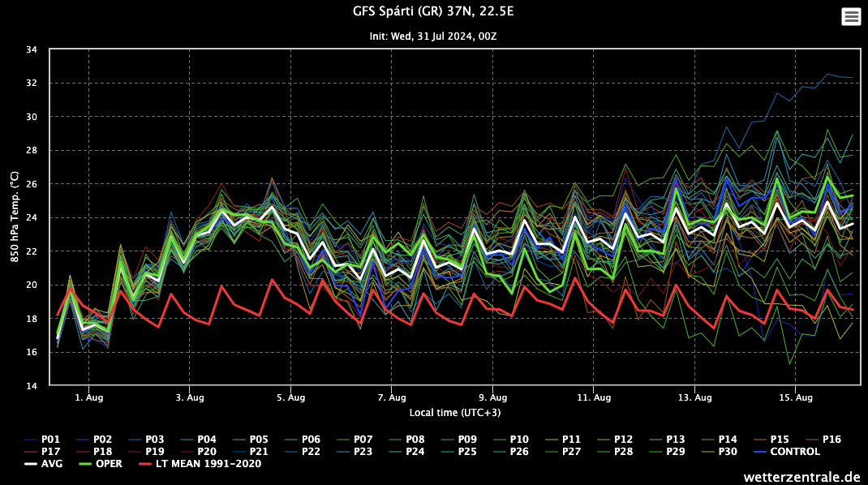868x485 pixels.
Task: Click the 1. Aug x-axis label
Action: pyautogui.click(x=88, y=397)
